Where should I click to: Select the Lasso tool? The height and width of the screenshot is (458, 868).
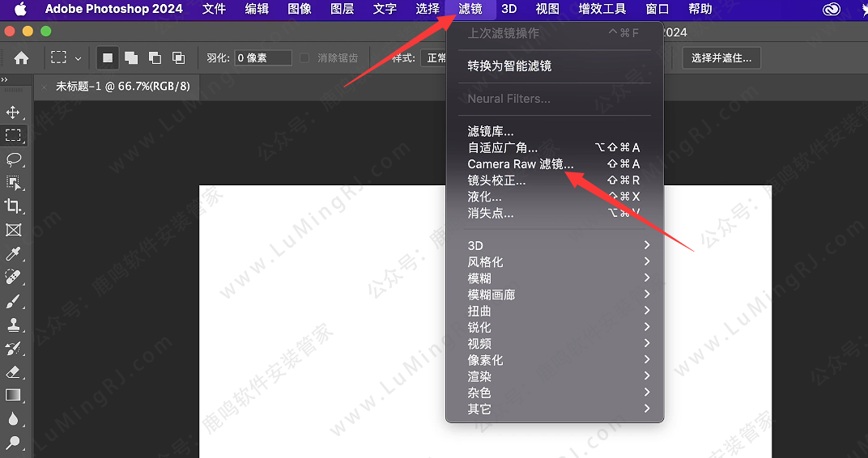tap(13, 159)
